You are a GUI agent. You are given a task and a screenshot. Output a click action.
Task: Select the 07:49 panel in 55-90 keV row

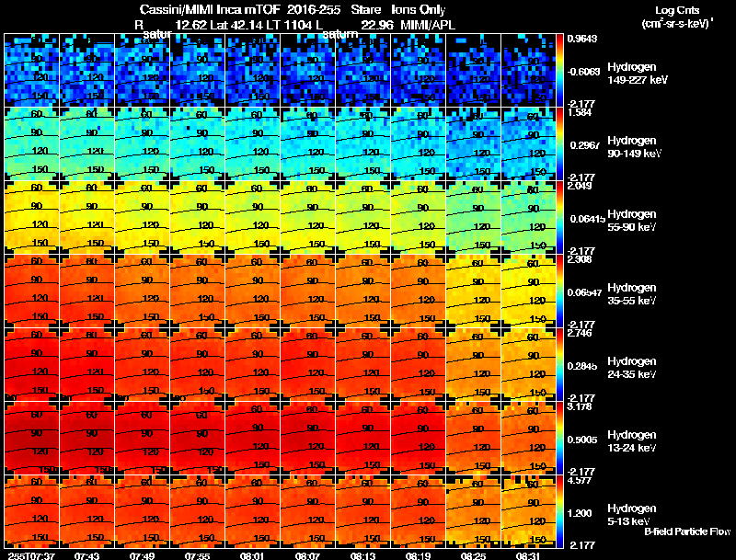tap(143, 217)
